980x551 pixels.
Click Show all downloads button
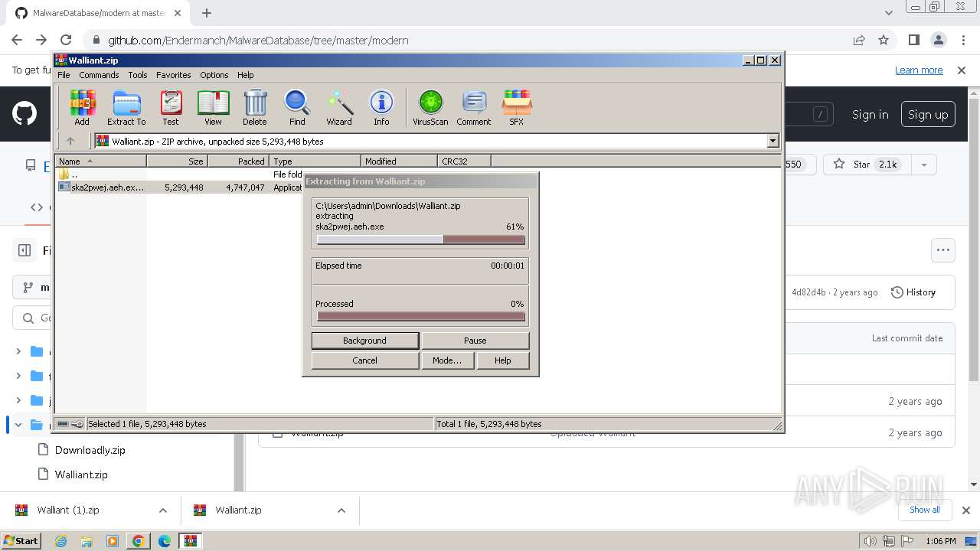(x=925, y=510)
